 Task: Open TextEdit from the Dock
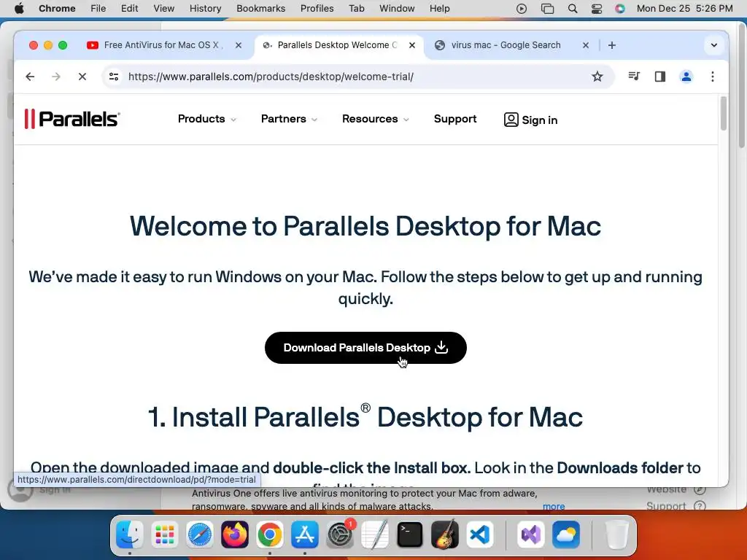coord(375,534)
